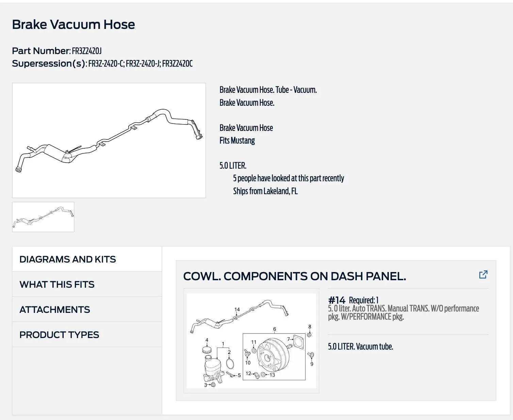The image size is (513, 420).
Task: Select the Attachments tab
Action: [x=87, y=309]
